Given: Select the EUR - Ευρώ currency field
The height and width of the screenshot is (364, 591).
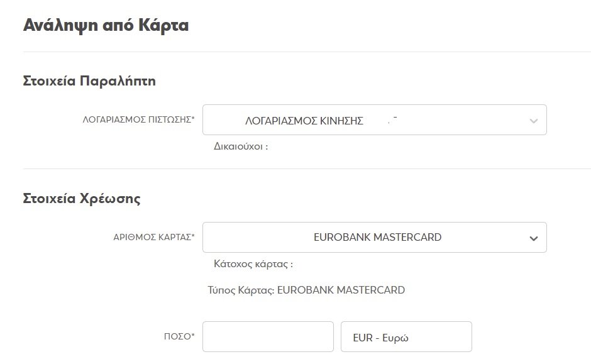Looking at the screenshot, I should pos(406,338).
